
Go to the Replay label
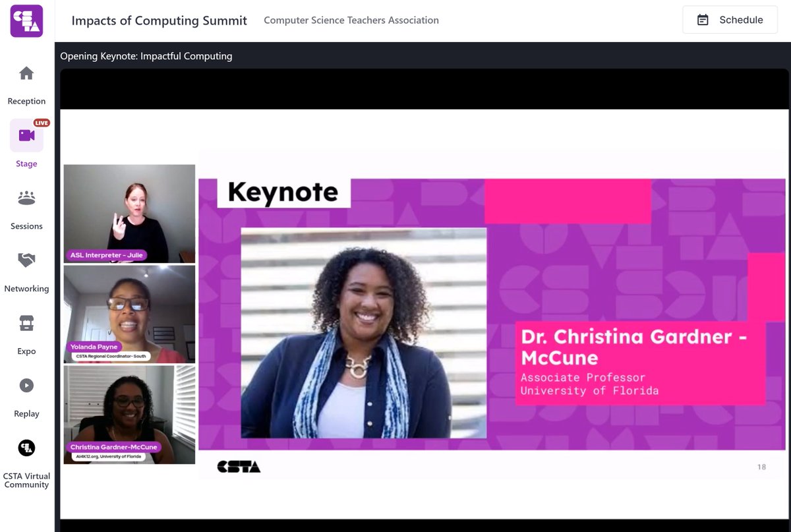[x=26, y=414]
